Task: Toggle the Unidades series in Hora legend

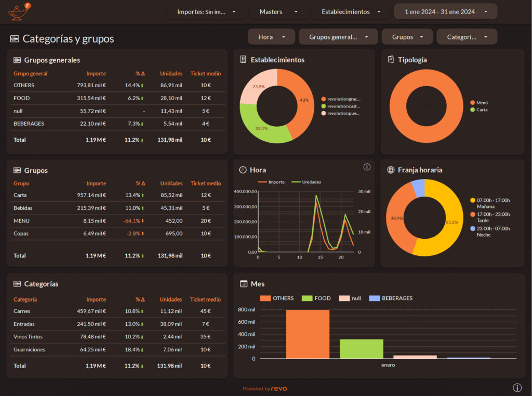Action: click(x=307, y=182)
